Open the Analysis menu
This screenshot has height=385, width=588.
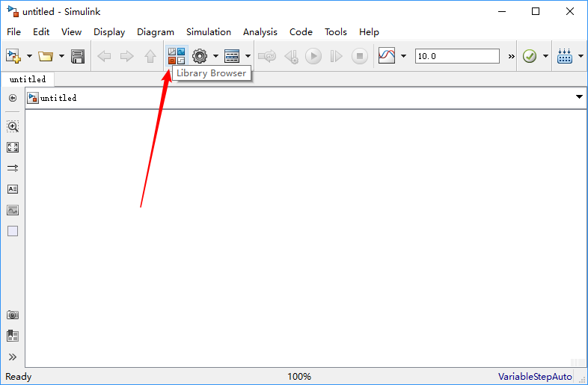click(260, 32)
